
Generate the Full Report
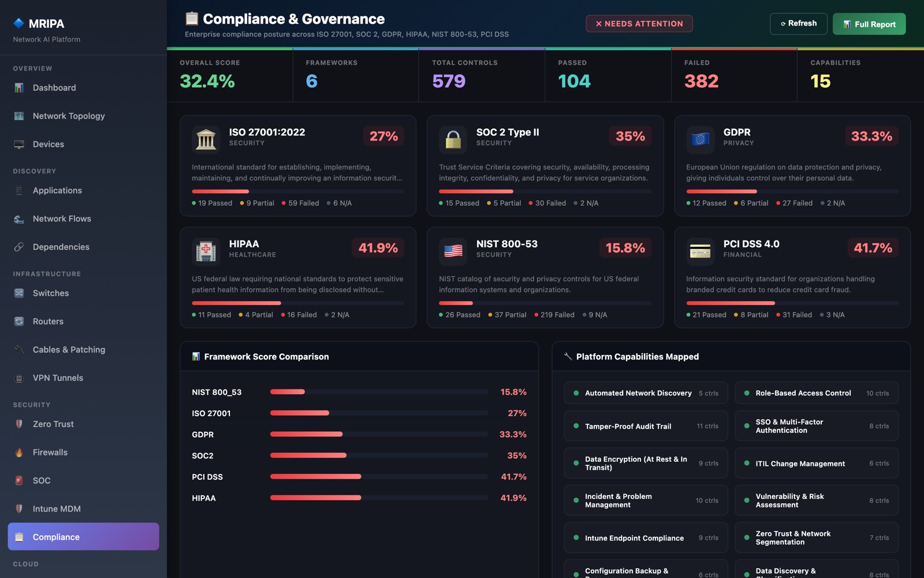pos(869,24)
